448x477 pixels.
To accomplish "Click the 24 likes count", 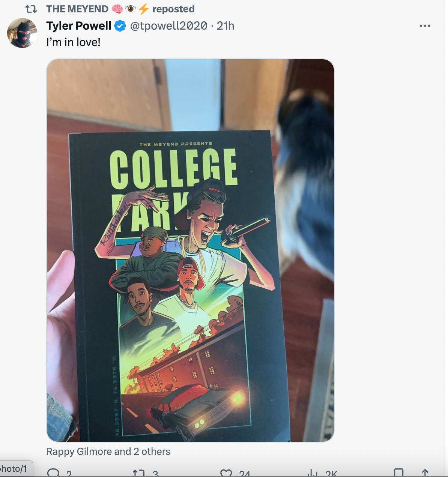I will tap(245, 474).
